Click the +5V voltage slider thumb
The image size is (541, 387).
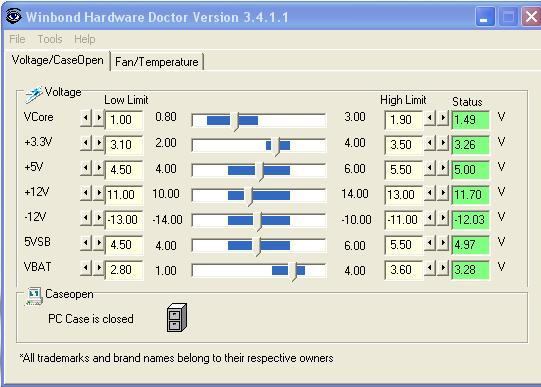(259, 171)
